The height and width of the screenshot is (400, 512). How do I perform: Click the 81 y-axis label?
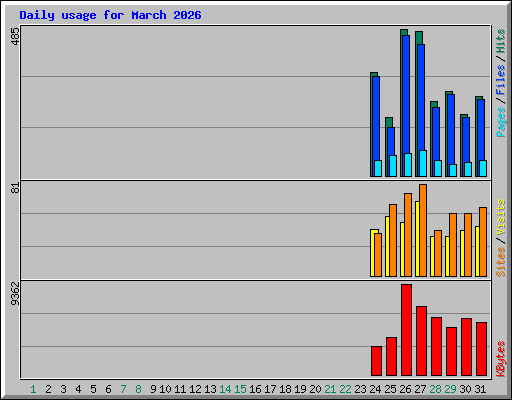16,188
